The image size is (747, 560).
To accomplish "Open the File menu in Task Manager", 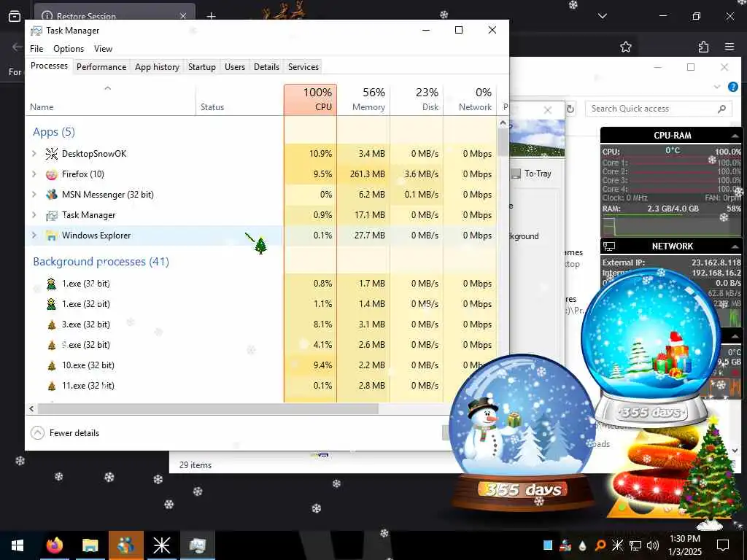I will tap(36, 49).
